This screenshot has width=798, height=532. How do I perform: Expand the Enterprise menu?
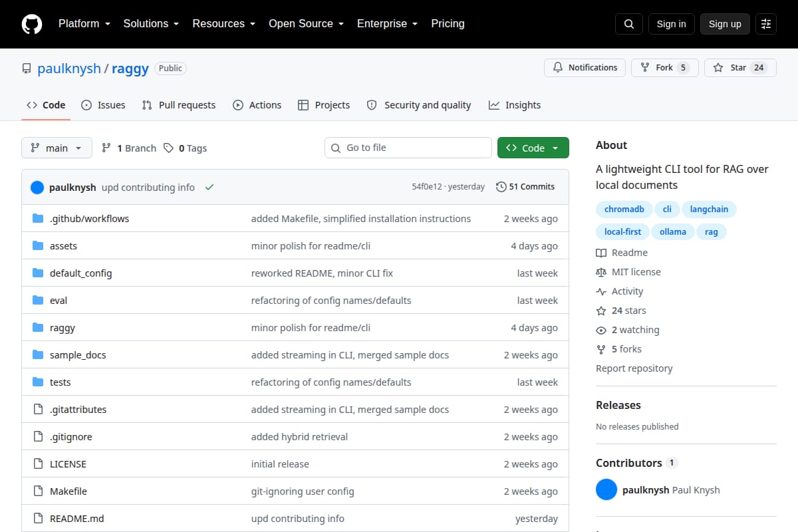388,24
